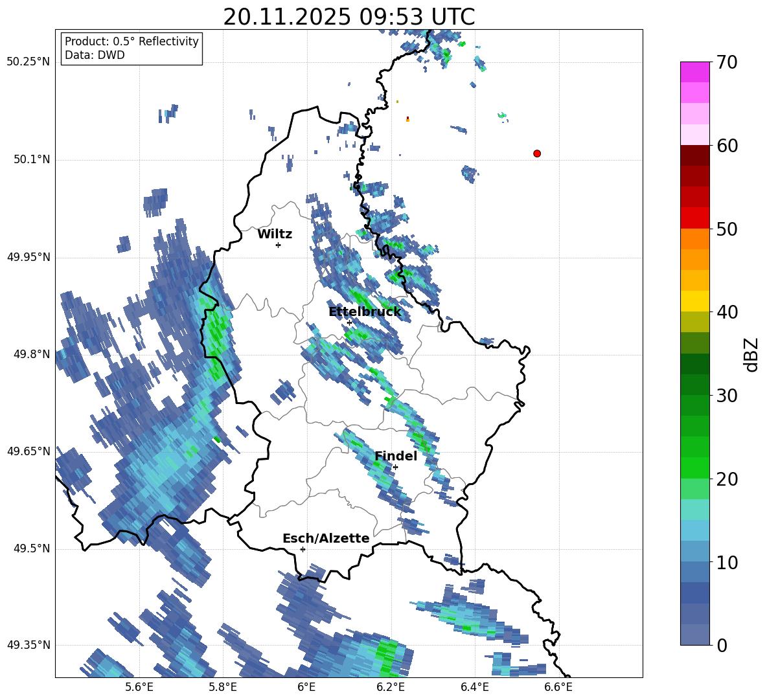This screenshot has width=767, height=700.
Task: Click the 6.4°E longitude tick label
Action: [x=474, y=687]
